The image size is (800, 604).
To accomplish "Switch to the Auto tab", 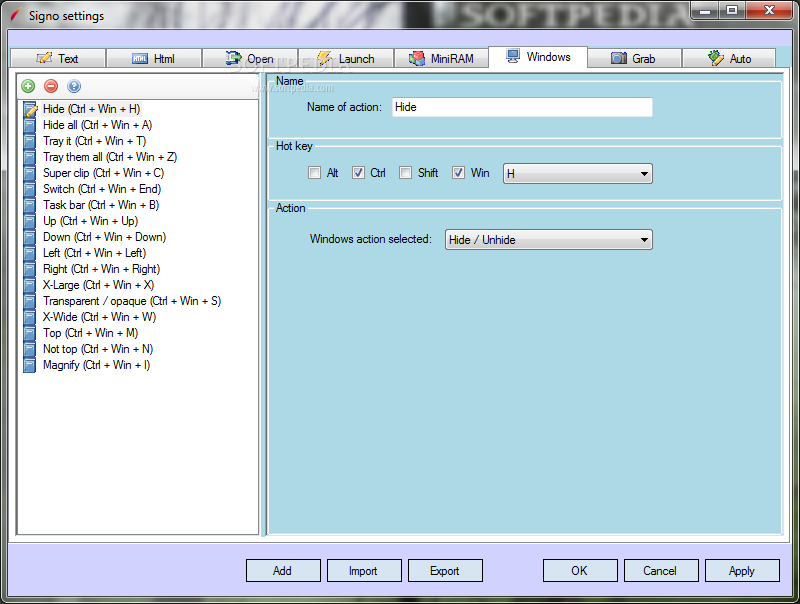I will 729,59.
